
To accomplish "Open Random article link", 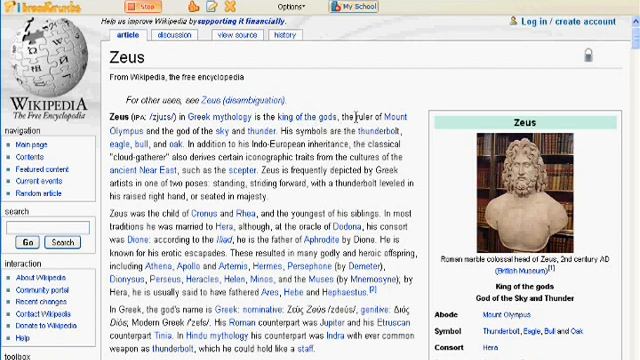I will tap(38, 193).
